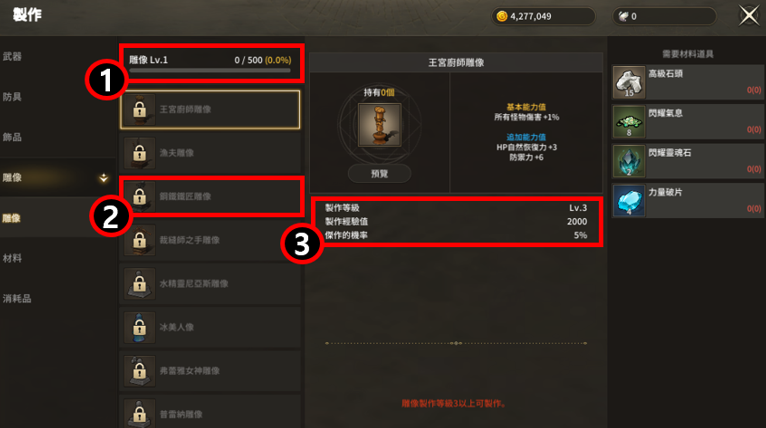Click the lock icon on 漁夫雕像
The image size is (766, 428).
[x=139, y=153]
